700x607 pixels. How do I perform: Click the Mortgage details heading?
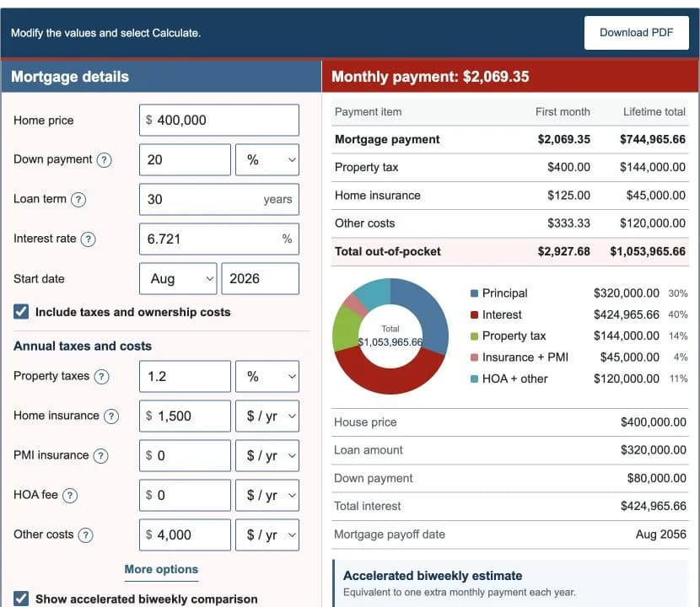70,77
